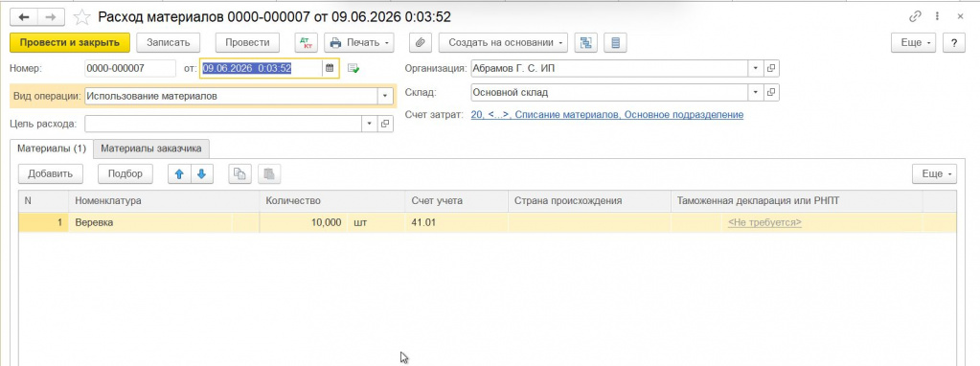980x366 pixels.
Task: Move row up with blue arrow
Action: point(179,174)
